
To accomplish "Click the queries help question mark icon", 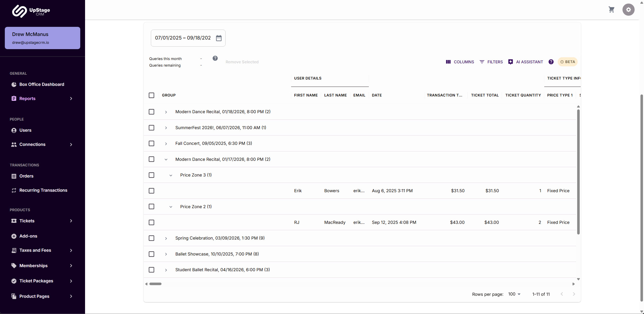I will [215, 58].
